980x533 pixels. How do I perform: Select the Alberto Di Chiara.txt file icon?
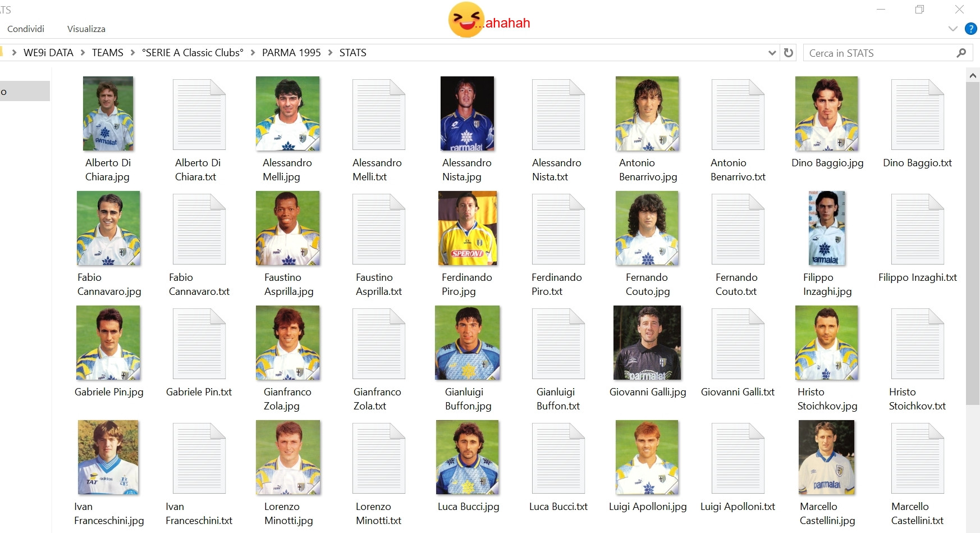[x=199, y=115]
